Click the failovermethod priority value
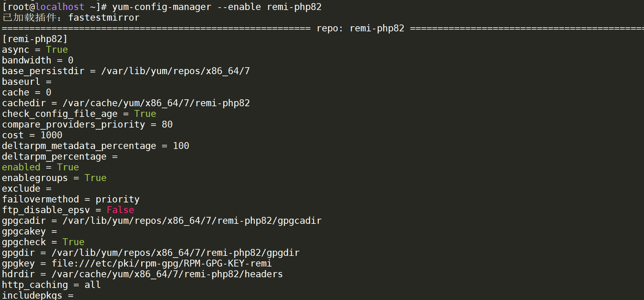Viewport: 644px width, 300px height. (117, 199)
